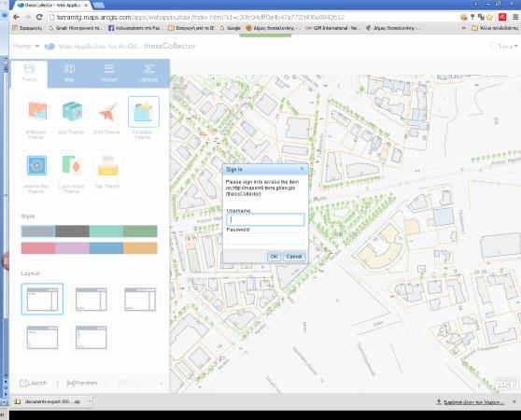
Task: Open the Theme tab
Action: 29,74
